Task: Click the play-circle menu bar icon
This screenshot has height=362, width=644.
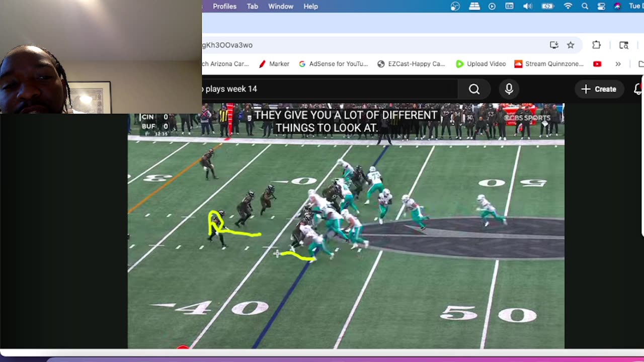Action: click(x=492, y=7)
